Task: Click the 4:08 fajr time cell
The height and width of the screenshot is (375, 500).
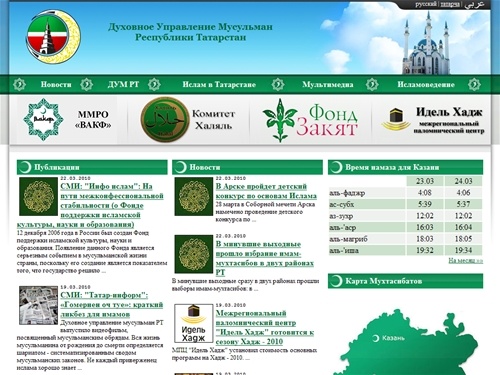Action: coord(425,193)
